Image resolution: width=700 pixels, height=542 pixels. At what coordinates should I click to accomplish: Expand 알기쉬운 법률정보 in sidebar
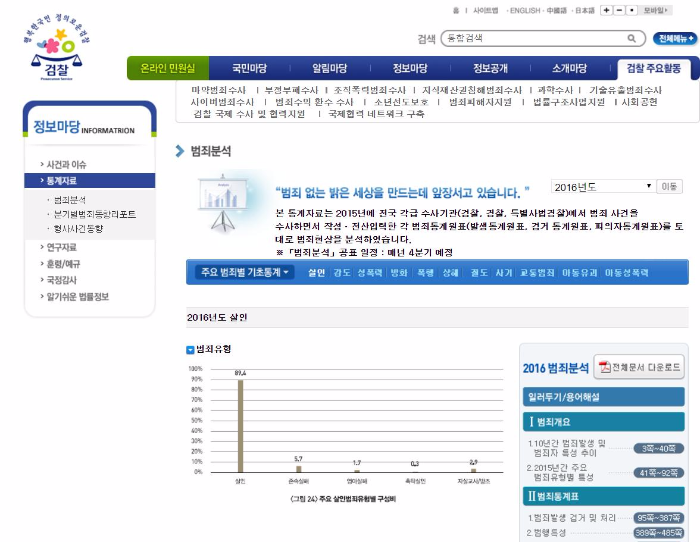pyautogui.click(x=78, y=297)
